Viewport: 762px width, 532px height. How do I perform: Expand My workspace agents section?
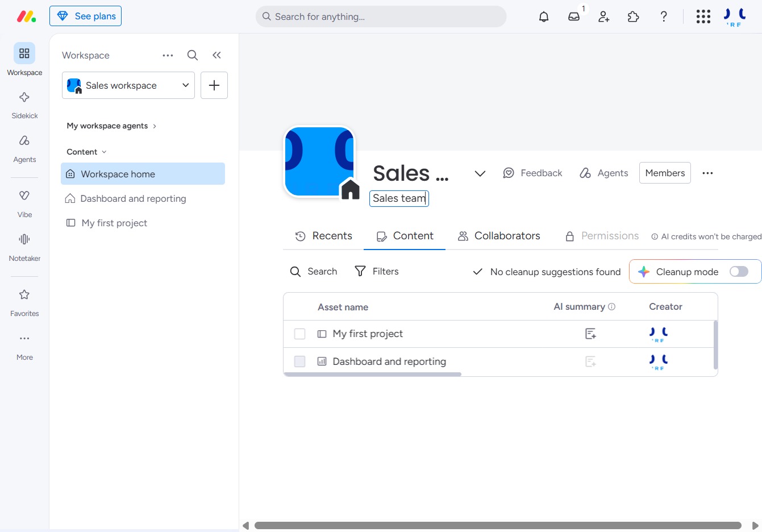pyautogui.click(x=111, y=126)
